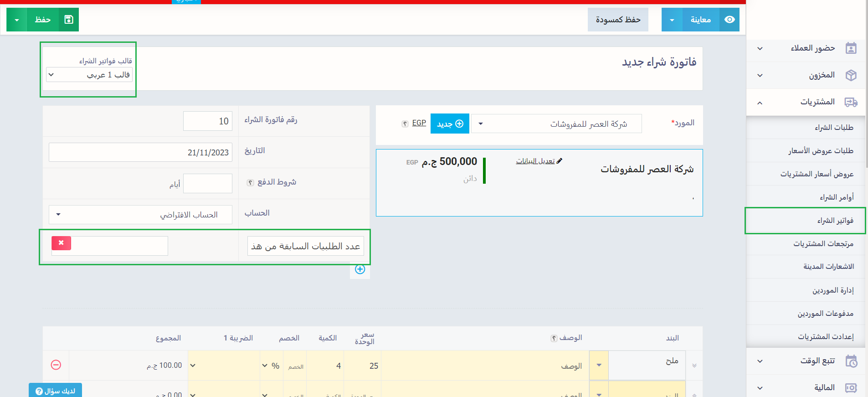Click the floppy disk save icon
The image size is (868, 397).
[x=69, y=20]
